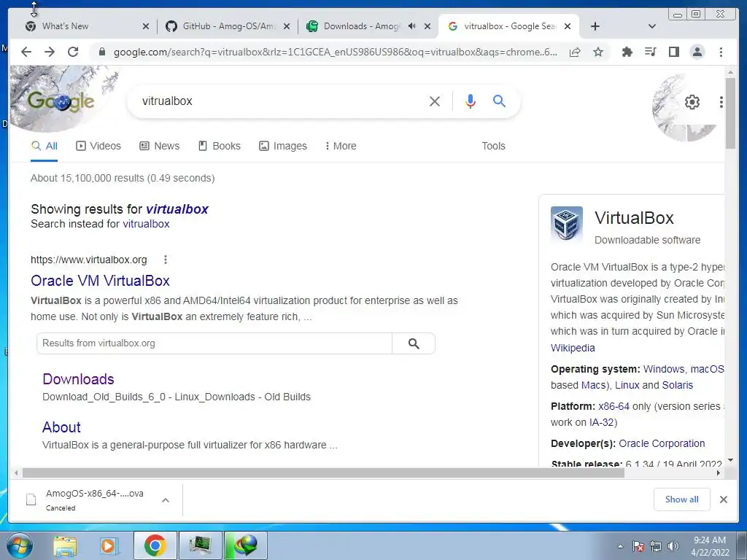Click Show all downloads button

[x=682, y=499]
